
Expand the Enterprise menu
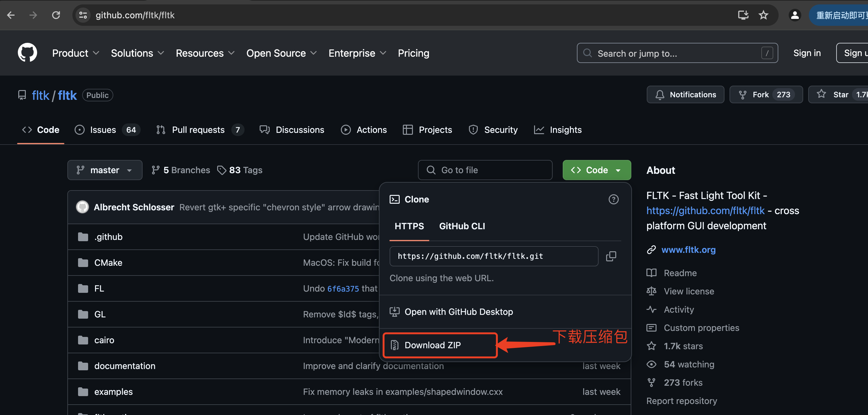[357, 53]
